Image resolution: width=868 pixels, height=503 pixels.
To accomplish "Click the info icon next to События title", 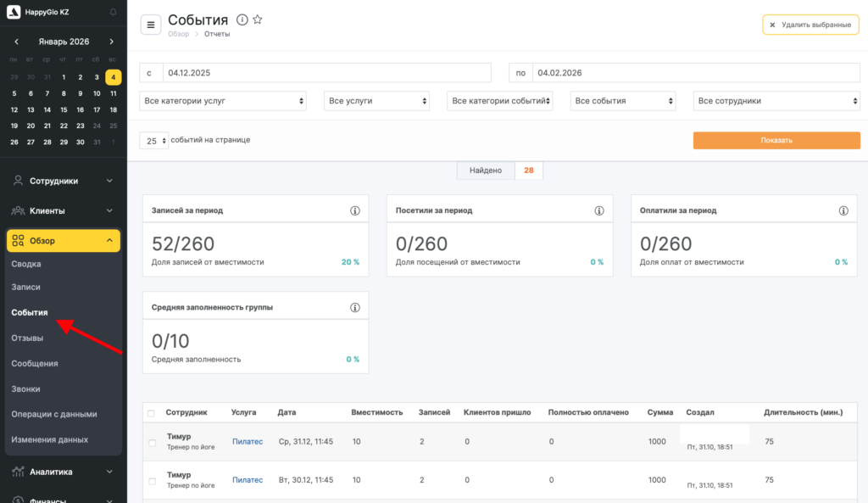I will (242, 20).
